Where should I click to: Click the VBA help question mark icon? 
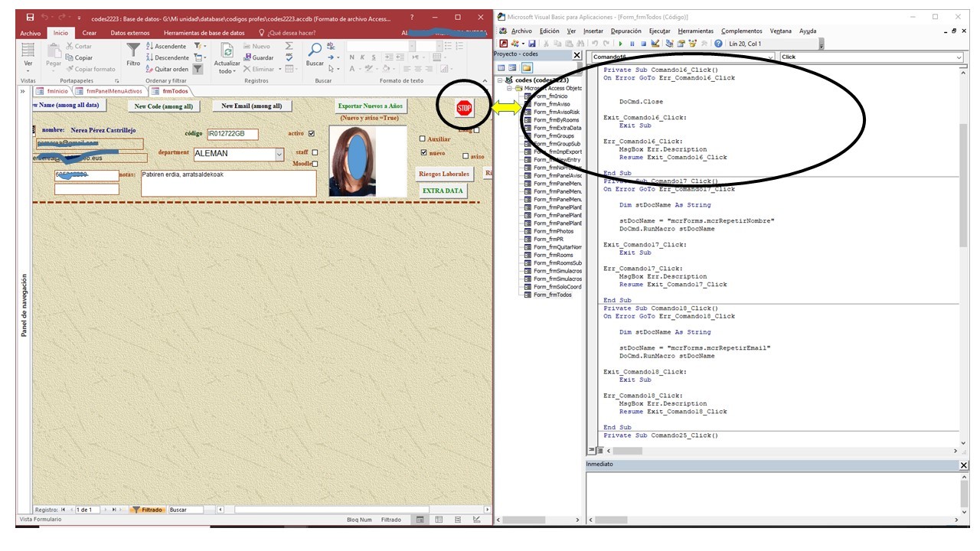point(718,44)
